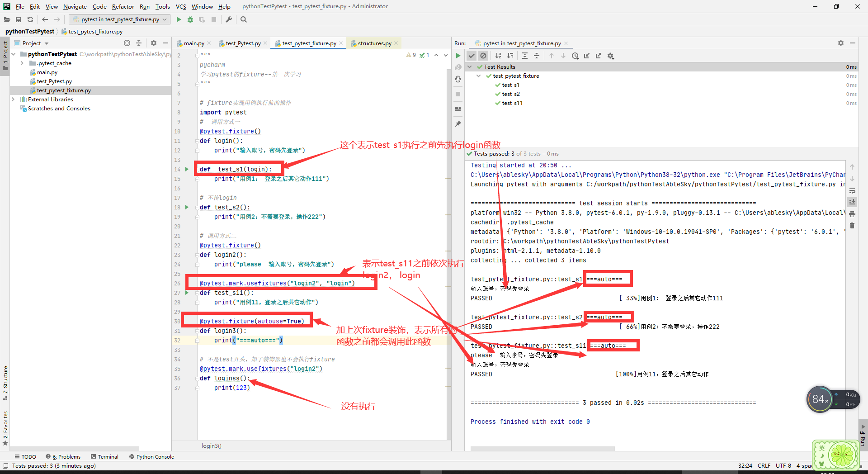The image size is (868, 474).
Task: Clear console output with the trash icon
Action: (x=852, y=225)
